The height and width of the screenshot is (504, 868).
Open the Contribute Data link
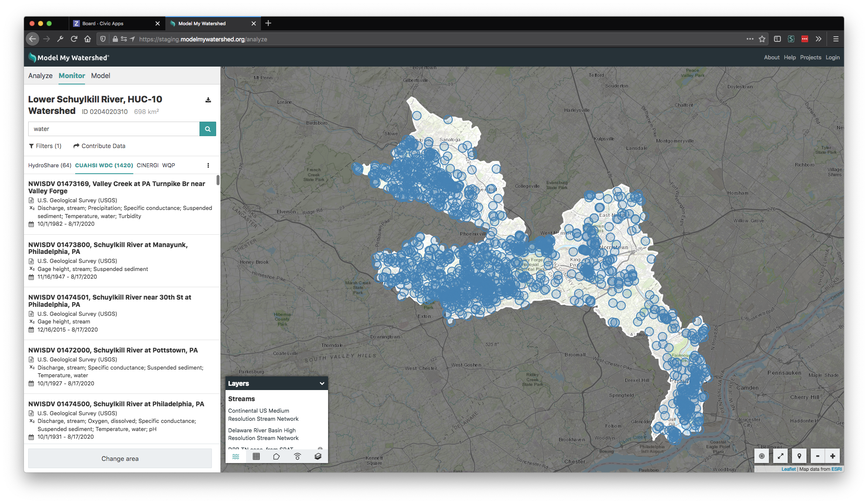pos(100,146)
